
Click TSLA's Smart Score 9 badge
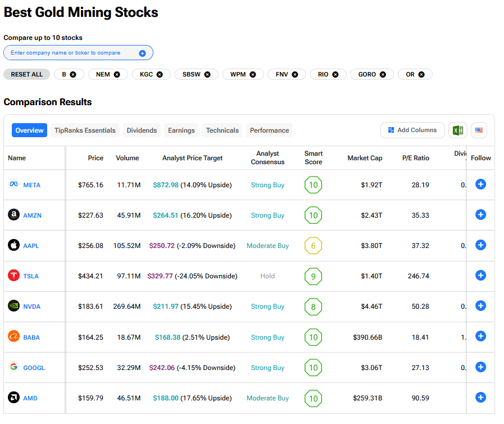click(x=314, y=276)
